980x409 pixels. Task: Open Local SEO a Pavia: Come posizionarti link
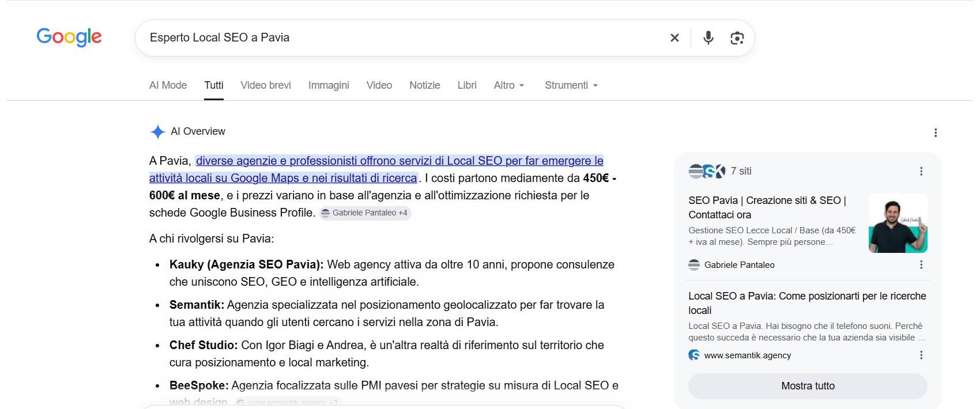(807, 303)
